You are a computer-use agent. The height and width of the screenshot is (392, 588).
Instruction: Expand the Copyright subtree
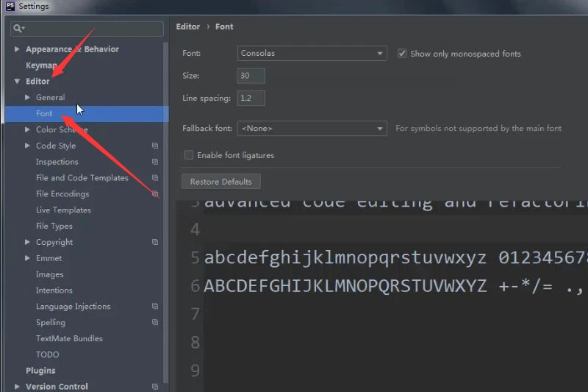(x=27, y=242)
